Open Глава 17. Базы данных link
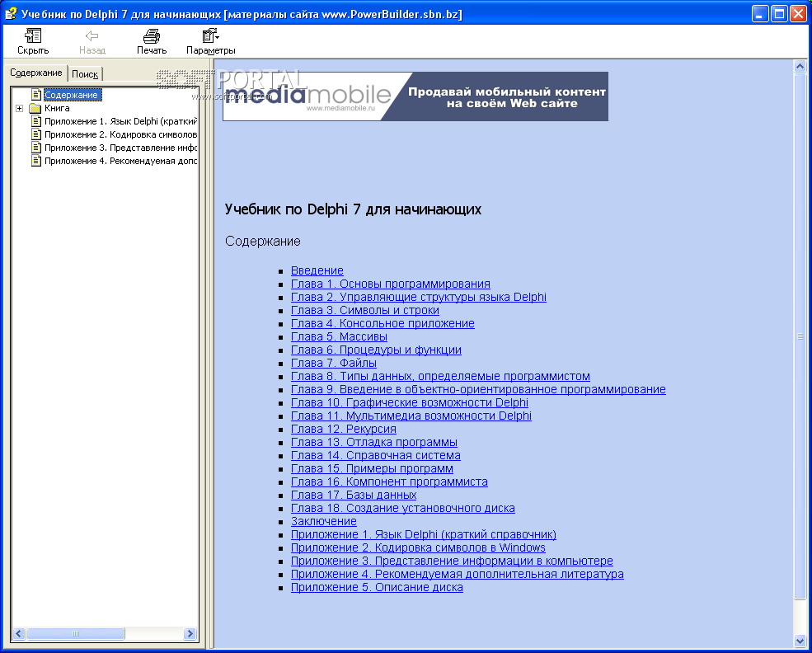812x653 pixels. (x=354, y=495)
